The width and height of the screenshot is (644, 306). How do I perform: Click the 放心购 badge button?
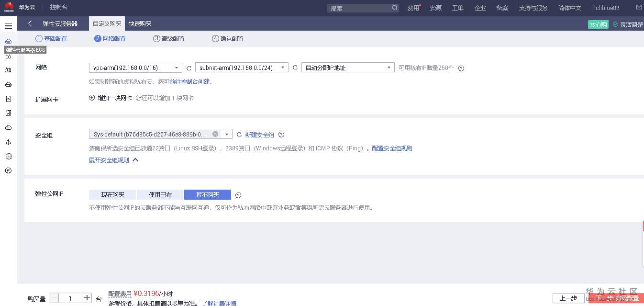[598, 24]
